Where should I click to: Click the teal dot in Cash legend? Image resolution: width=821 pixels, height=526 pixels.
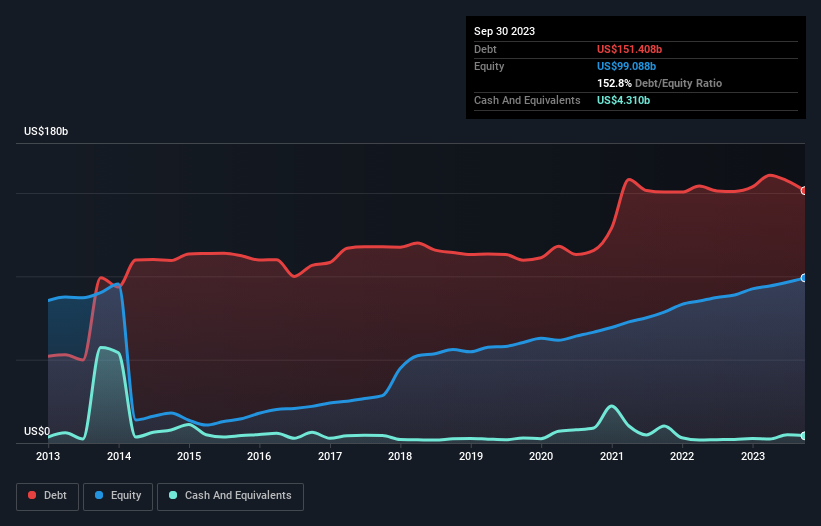tap(173, 495)
